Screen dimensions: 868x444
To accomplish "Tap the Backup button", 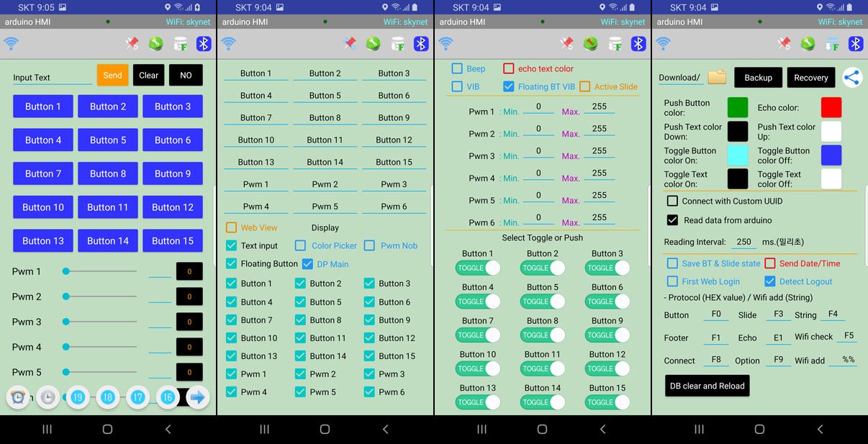I will tap(758, 78).
